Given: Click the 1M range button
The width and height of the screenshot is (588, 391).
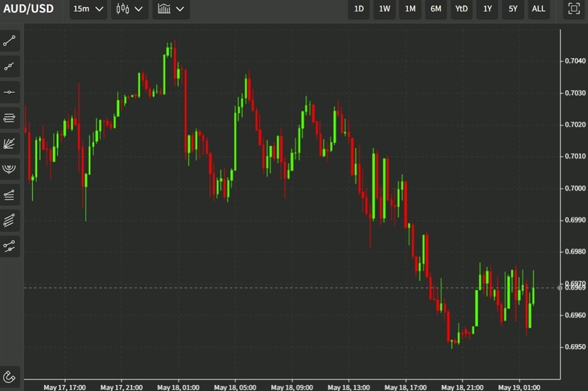Looking at the screenshot, I should (x=410, y=9).
